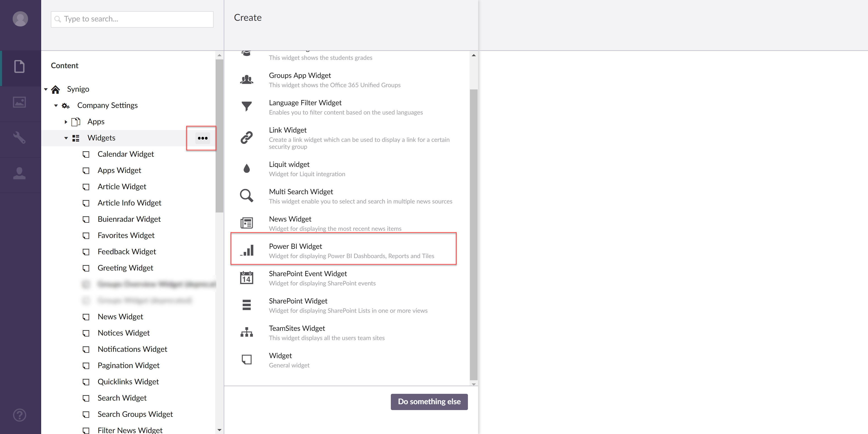Collapse the Synigo tree node
868x434 pixels.
click(x=46, y=89)
